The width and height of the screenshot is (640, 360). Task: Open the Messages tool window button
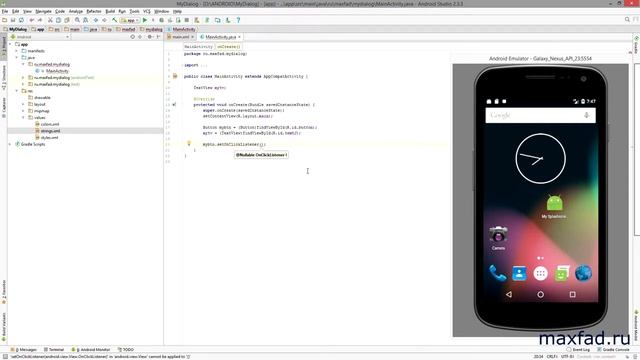tap(24, 350)
